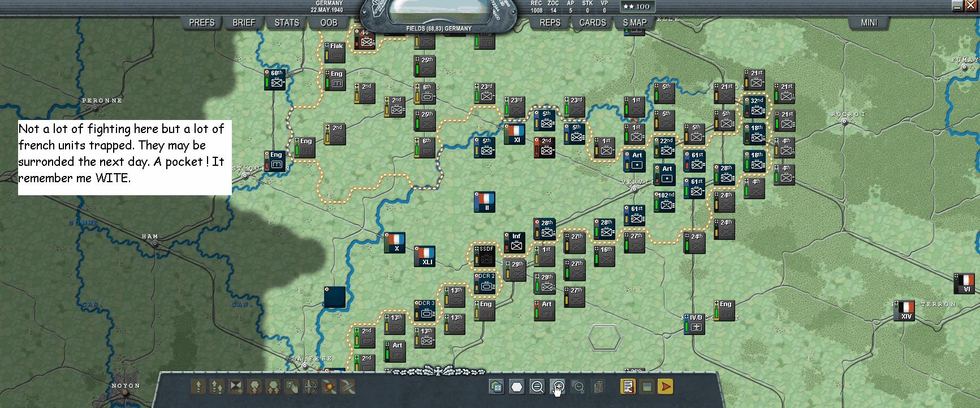This screenshot has width=980, height=408.
Task: Select the French X corps HQ flag
Action: [395, 243]
